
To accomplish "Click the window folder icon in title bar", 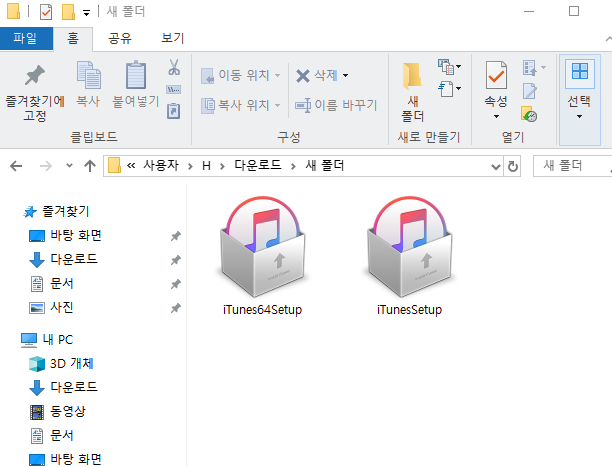I will click(x=14, y=11).
